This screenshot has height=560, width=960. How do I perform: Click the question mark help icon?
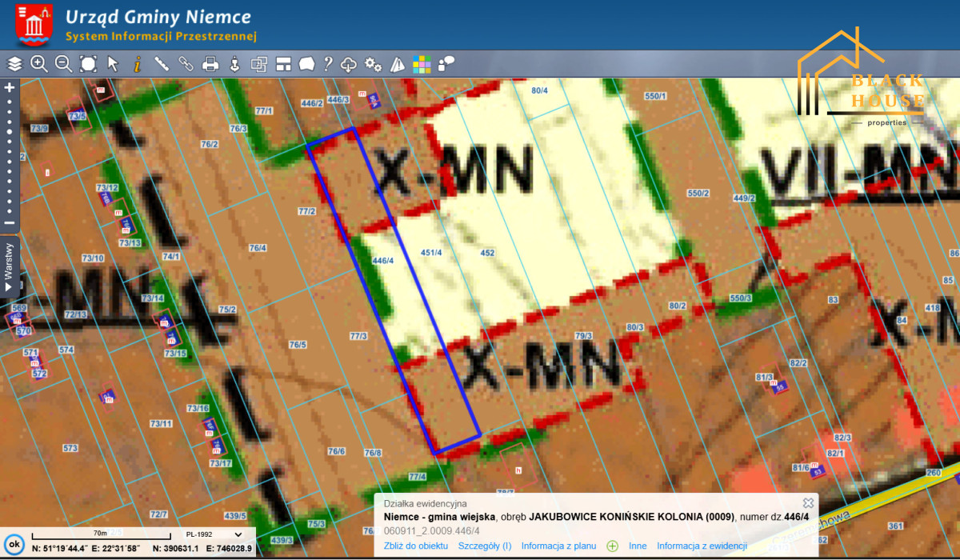tap(328, 64)
